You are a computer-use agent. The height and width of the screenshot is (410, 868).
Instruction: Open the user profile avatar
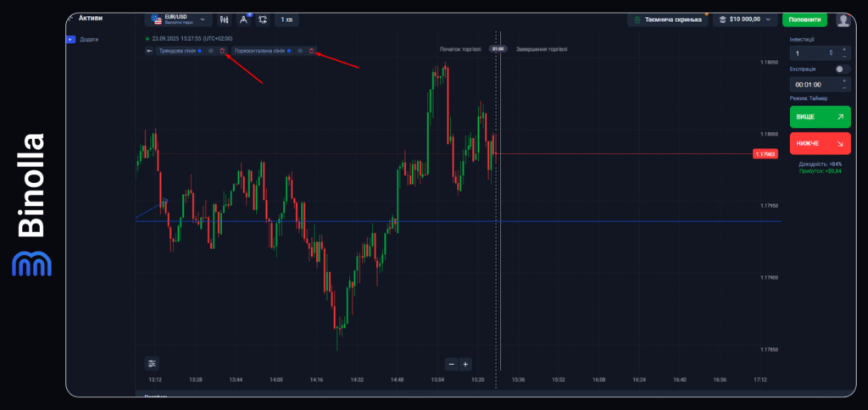(x=843, y=19)
